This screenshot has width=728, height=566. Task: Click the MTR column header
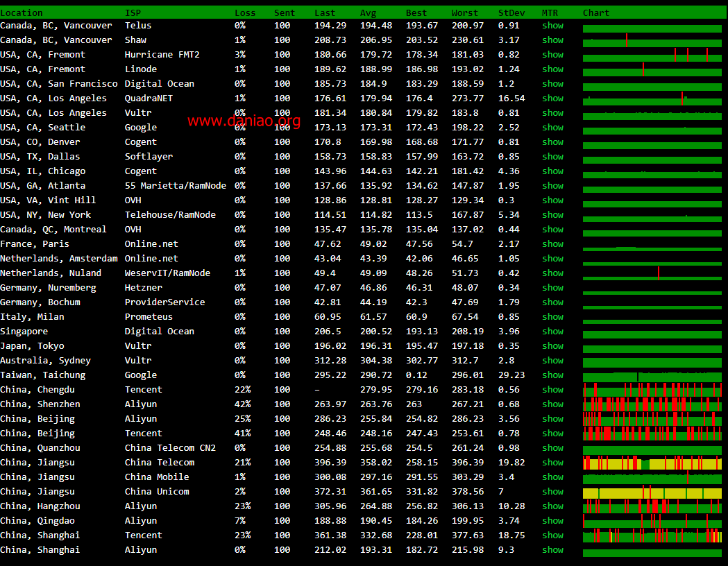pyautogui.click(x=550, y=13)
